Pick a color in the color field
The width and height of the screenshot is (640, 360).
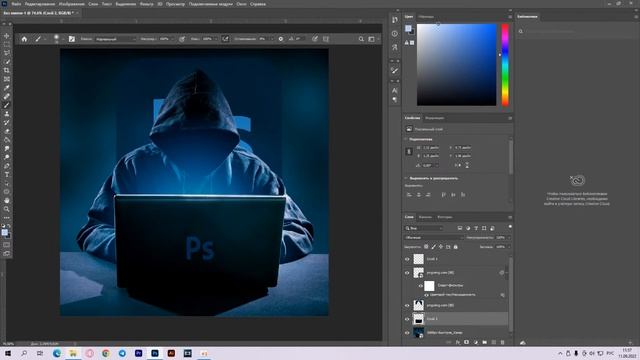click(456, 64)
